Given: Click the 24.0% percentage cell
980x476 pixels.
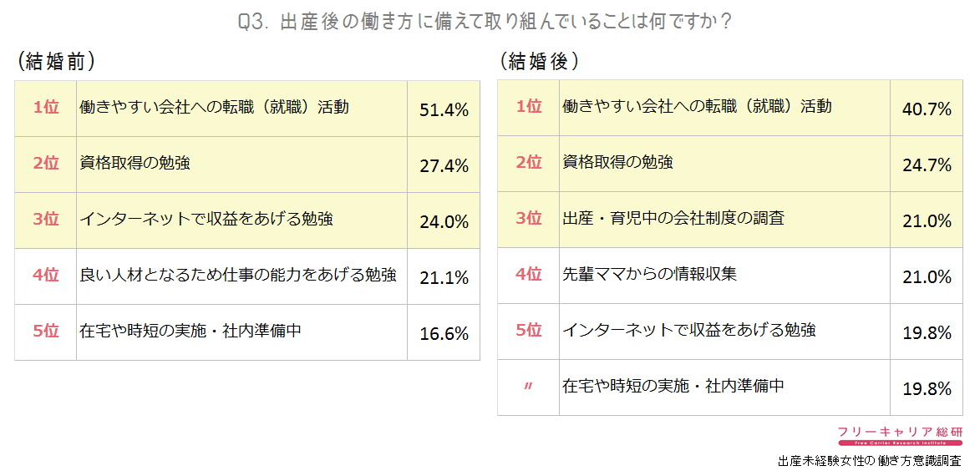Looking at the screenshot, I should coord(444,220).
